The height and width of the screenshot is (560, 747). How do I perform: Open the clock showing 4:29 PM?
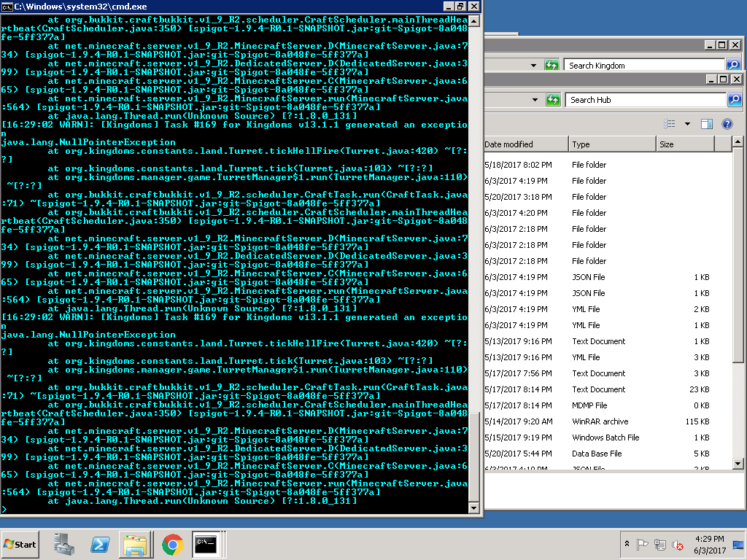coord(709,544)
